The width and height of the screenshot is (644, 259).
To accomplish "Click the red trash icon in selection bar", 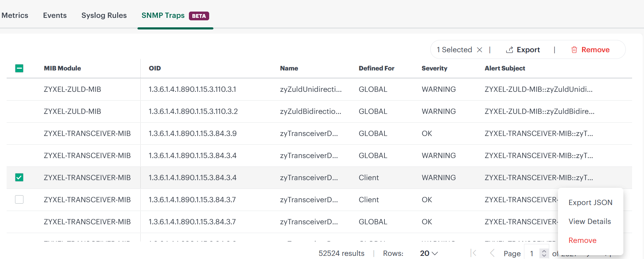I will pyautogui.click(x=574, y=50).
